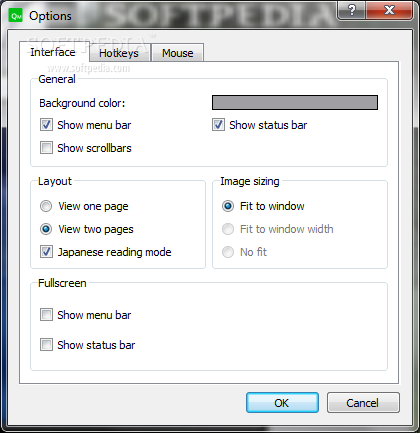Close the Options dialog with the X
Viewport: 420px width, 433px height.
point(389,10)
